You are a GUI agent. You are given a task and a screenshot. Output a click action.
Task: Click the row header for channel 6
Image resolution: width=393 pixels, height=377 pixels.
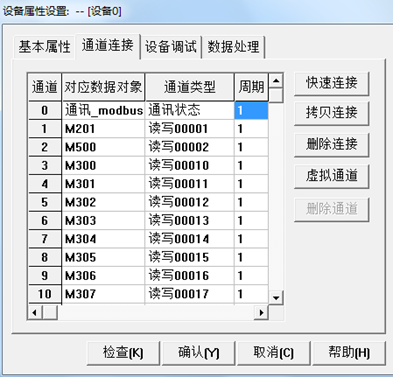(x=45, y=220)
